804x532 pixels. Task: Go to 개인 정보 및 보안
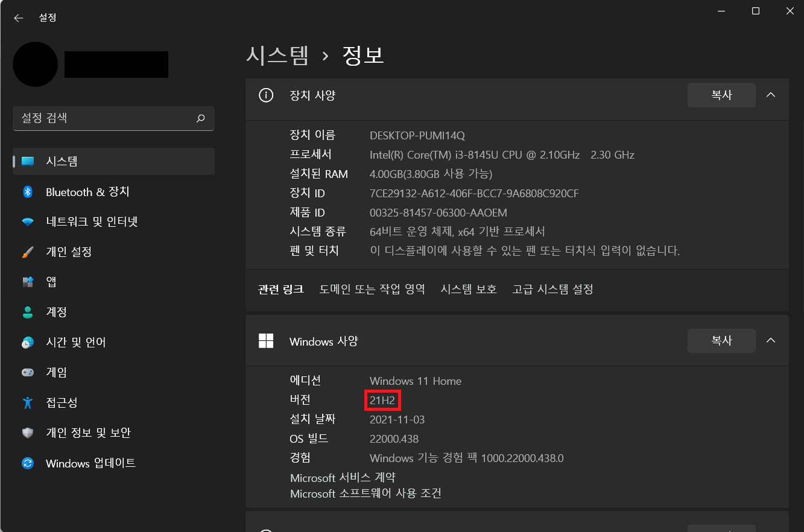point(113,433)
